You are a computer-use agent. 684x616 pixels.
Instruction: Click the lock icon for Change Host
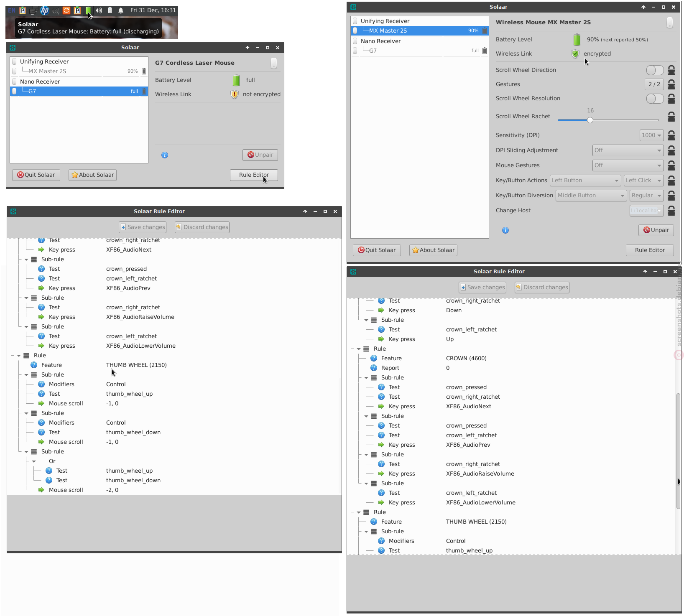click(x=671, y=210)
